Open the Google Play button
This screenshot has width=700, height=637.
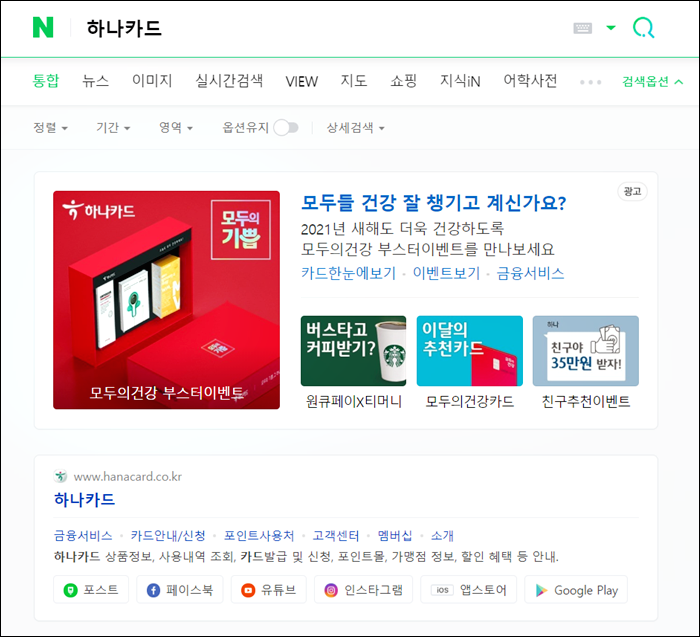(576, 590)
